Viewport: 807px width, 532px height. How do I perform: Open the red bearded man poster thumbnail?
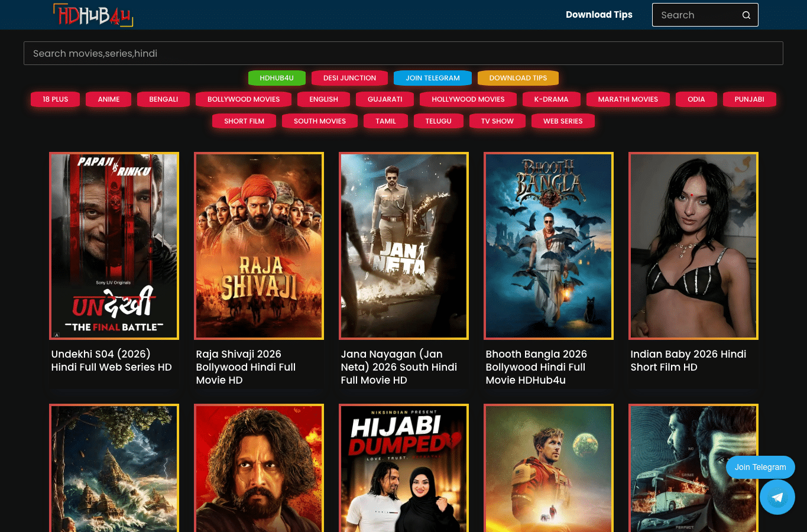click(x=259, y=468)
